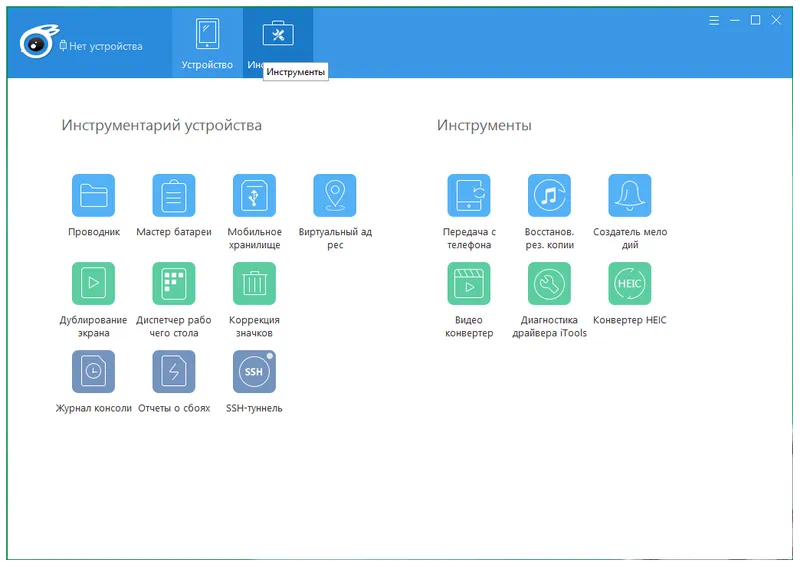Open Передача с телефона transfer tool
The image size is (800, 567).
(469, 195)
